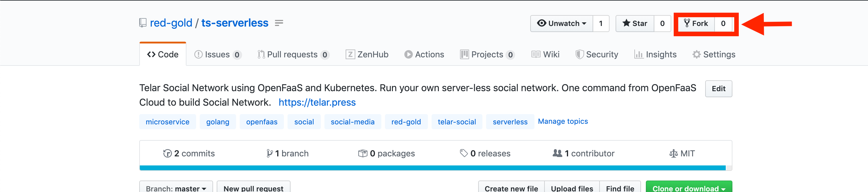The image size is (868, 192).
Task: Open the Unwatch notifications dropdown
Action: [x=561, y=24]
